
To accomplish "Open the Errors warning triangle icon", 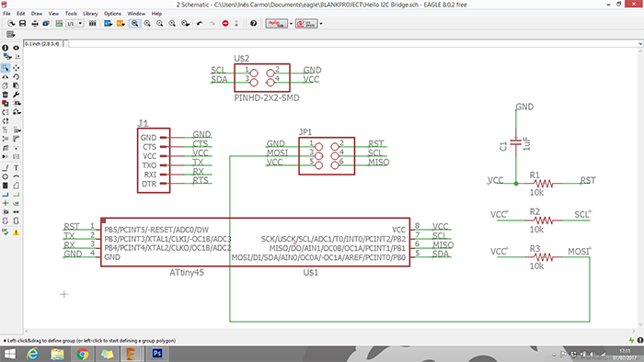I will (16, 232).
